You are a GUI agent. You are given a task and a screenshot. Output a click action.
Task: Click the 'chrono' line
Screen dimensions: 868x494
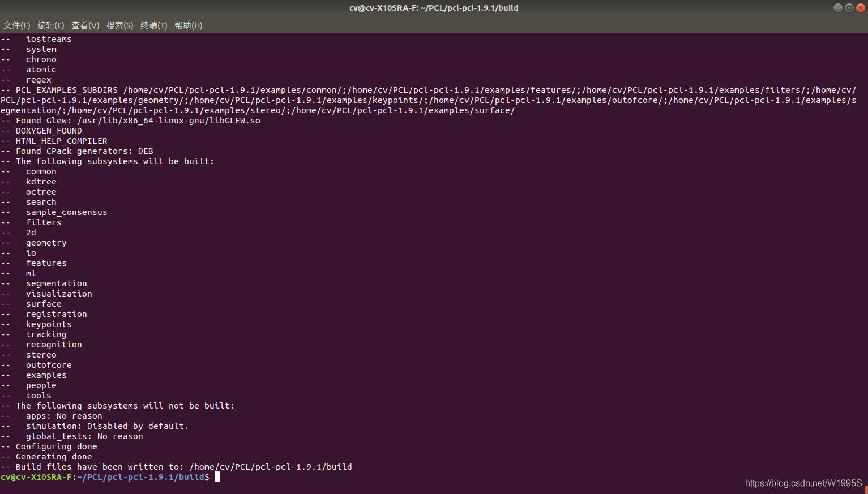coord(29,59)
